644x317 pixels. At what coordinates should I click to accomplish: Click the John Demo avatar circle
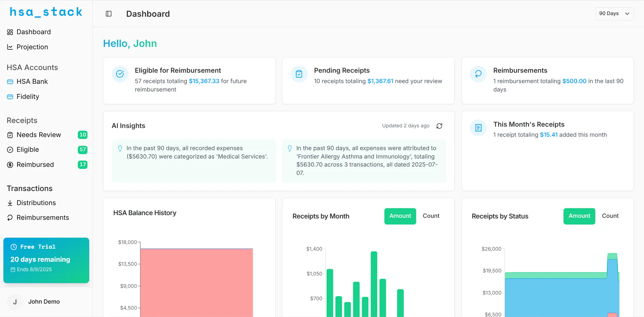[x=15, y=302]
